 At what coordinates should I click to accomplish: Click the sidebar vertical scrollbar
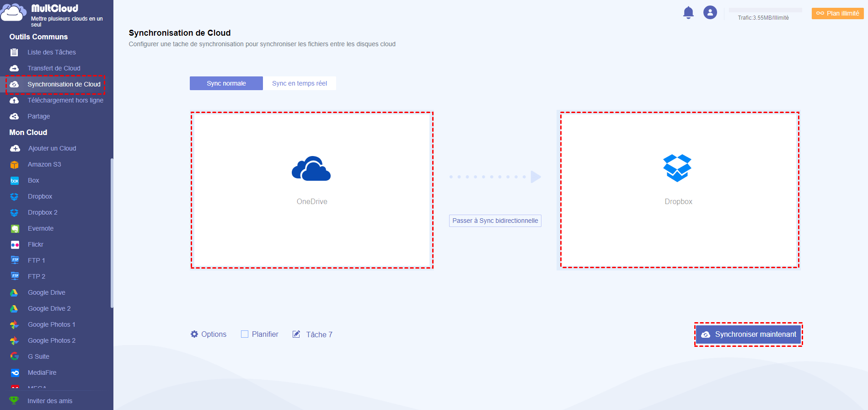(x=112, y=233)
